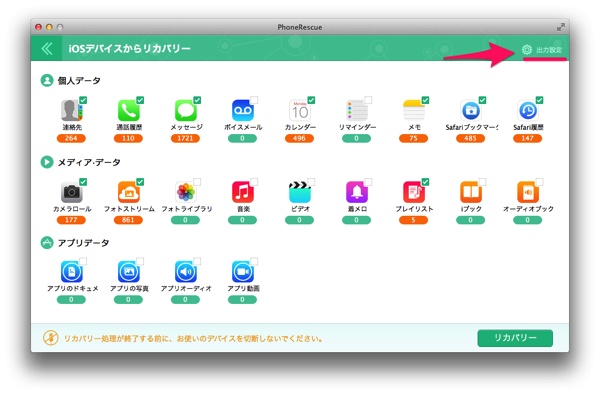
Task: Open the 出力設定 output settings link
Action: coord(549,50)
